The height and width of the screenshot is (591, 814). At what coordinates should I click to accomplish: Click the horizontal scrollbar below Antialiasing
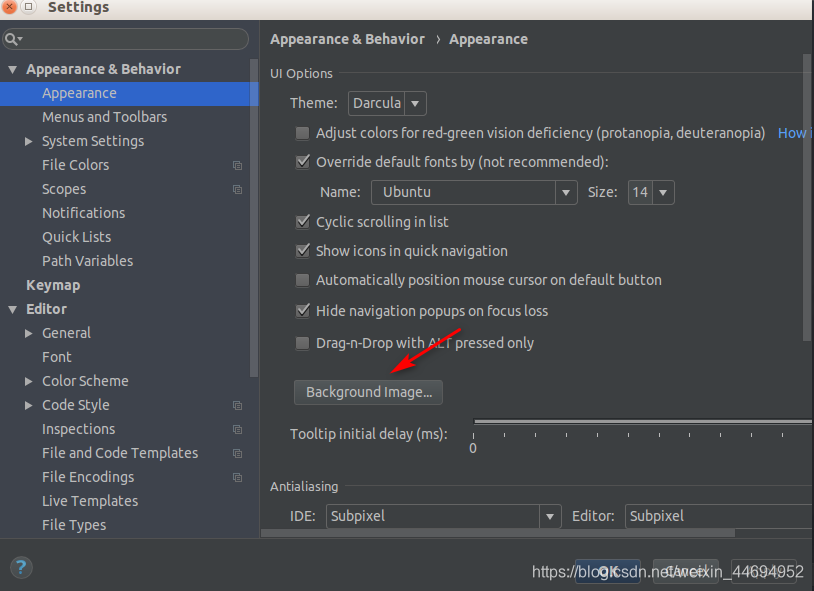[x=498, y=533]
